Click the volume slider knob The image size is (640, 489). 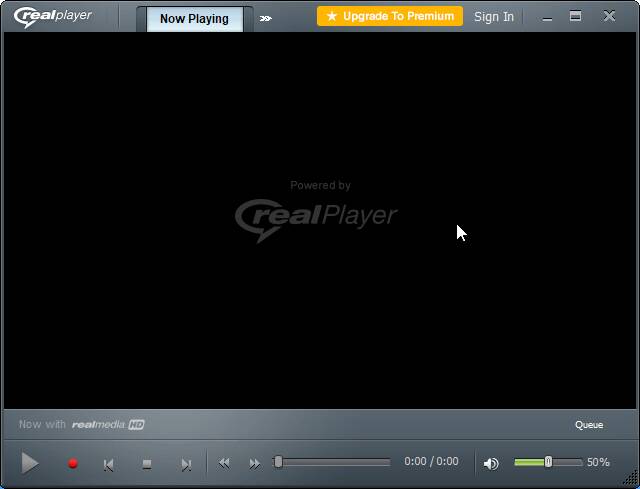[x=548, y=462]
